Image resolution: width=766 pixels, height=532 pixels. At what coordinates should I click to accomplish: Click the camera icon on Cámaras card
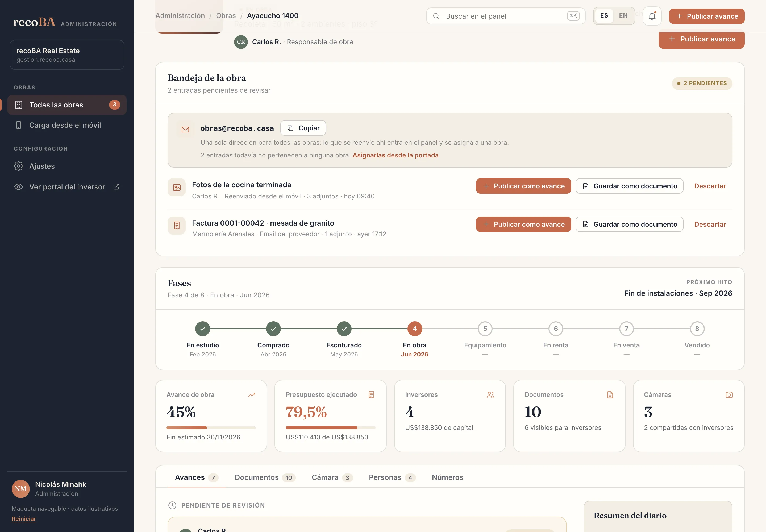point(729,395)
